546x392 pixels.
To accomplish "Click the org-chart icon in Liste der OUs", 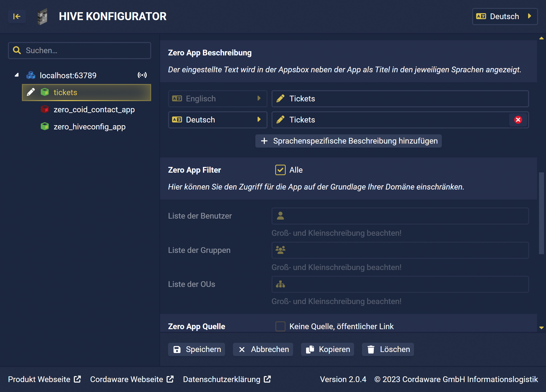I will 280,284.
